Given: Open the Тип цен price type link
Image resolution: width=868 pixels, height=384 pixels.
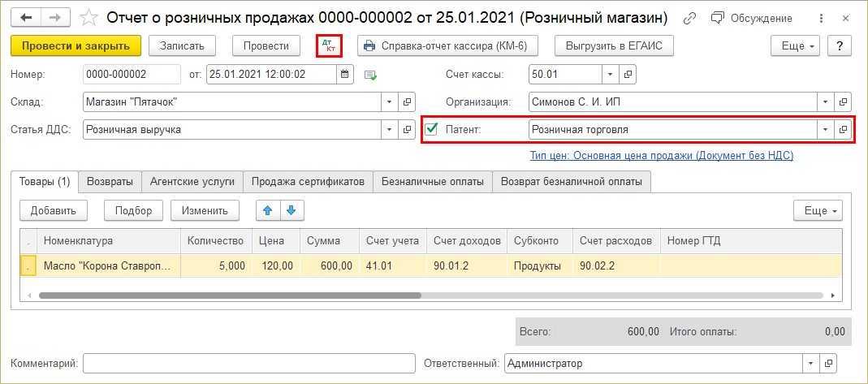Looking at the screenshot, I should coord(662,156).
